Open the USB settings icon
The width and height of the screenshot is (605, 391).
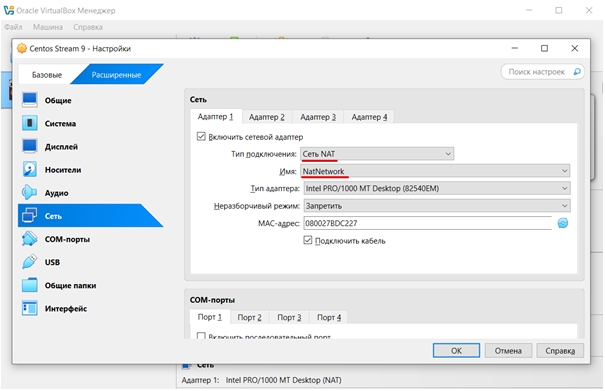(30, 262)
